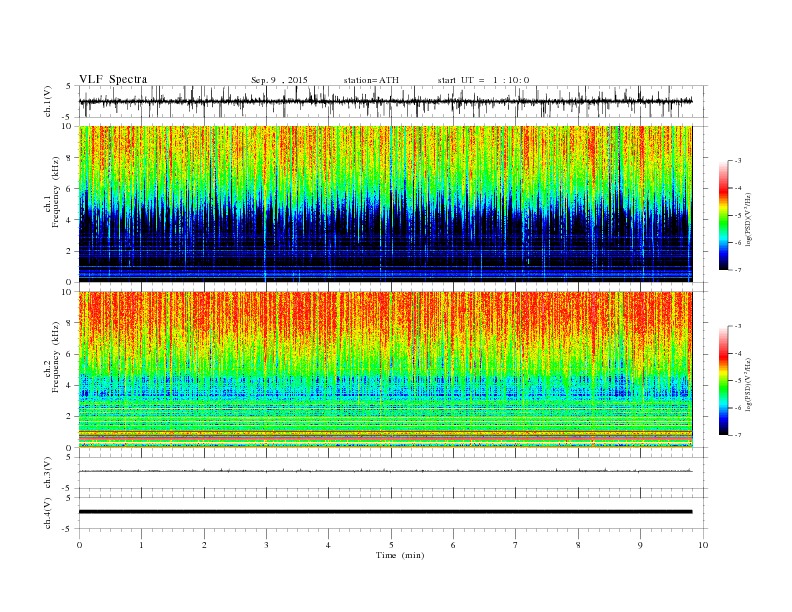
Task: Select the "ch.3(V)" axis label
Action: coord(48,473)
